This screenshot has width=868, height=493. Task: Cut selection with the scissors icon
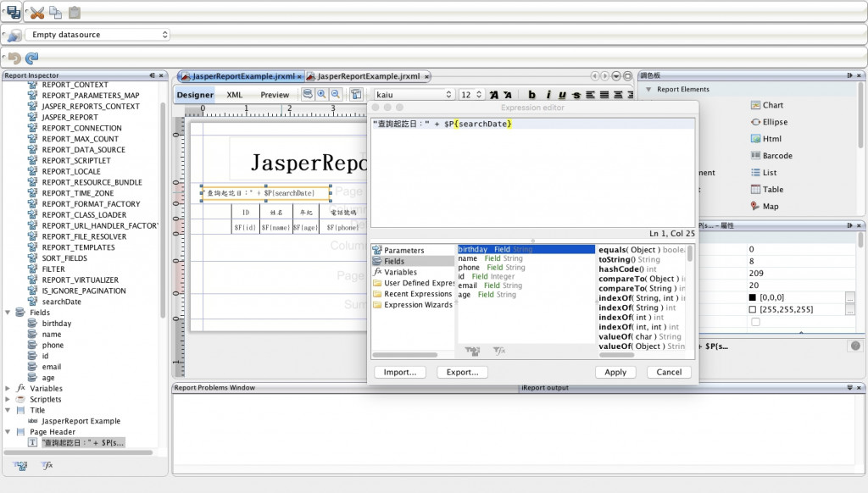coord(37,12)
